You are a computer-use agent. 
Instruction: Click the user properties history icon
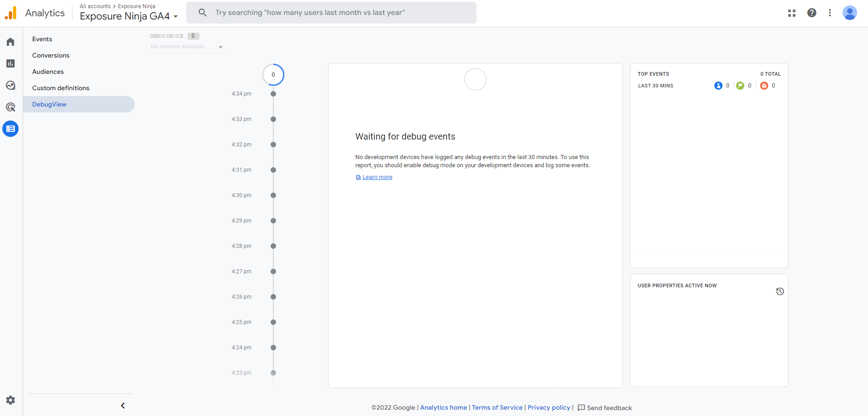[780, 291]
